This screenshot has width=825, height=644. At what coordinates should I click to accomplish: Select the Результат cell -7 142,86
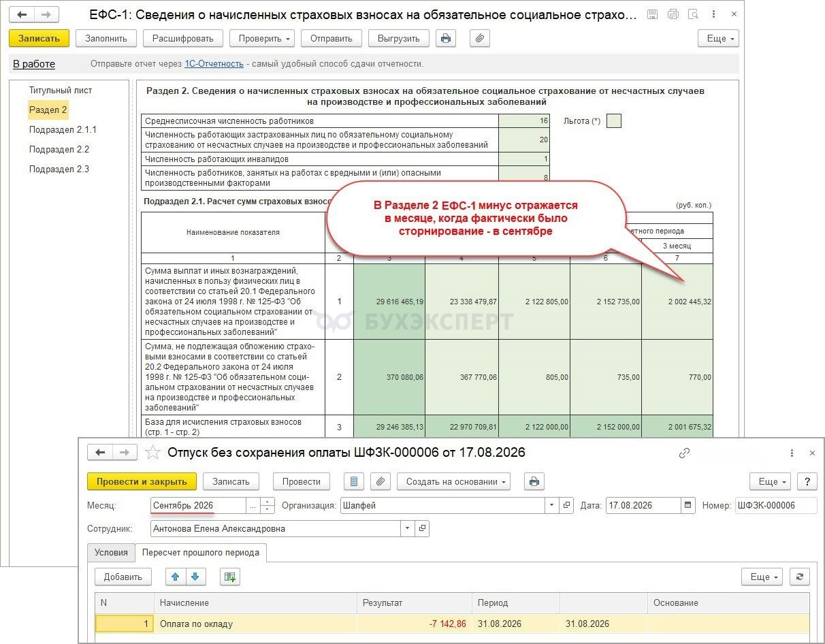415,624
